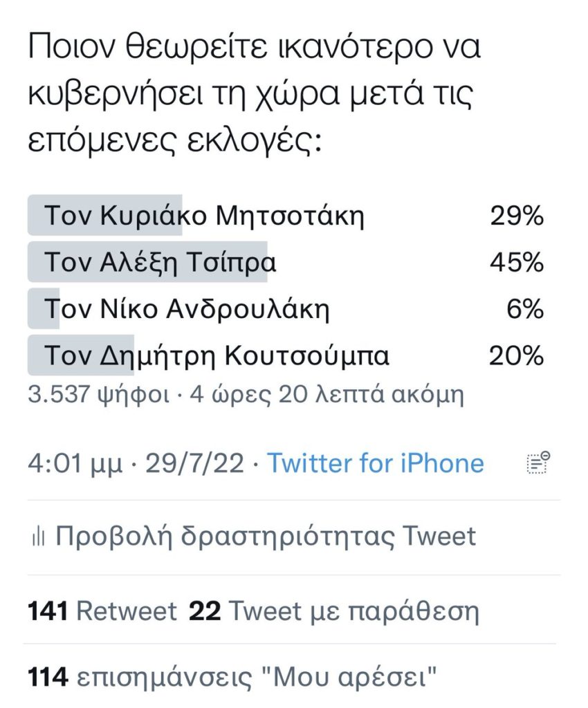Screen dimensions: 588x708
Task: Select poll option Τον Δημήτρη Κουτσούμπα
Action: coord(286,355)
